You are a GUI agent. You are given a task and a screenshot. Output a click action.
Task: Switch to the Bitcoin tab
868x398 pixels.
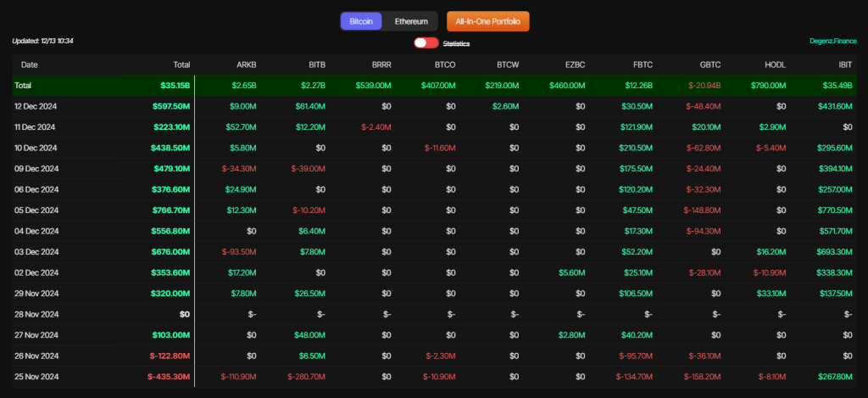(361, 21)
